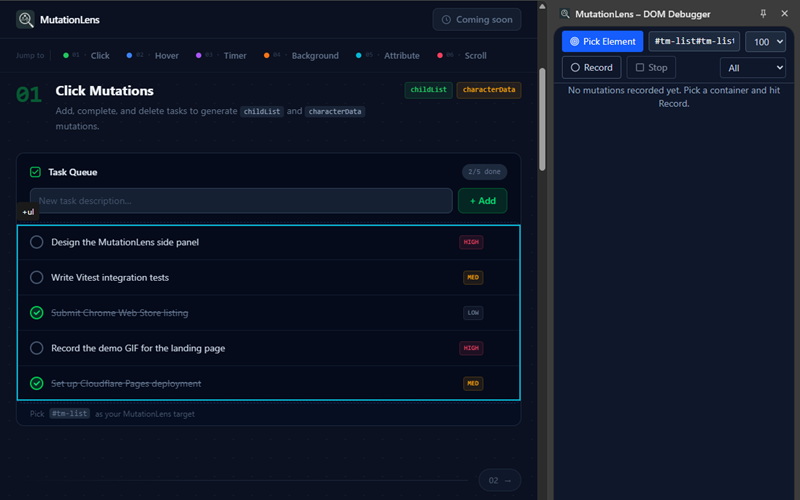This screenshot has width=800, height=500.
Task: Click the page vertical scrollbar thumb
Action: pyautogui.click(x=542, y=119)
